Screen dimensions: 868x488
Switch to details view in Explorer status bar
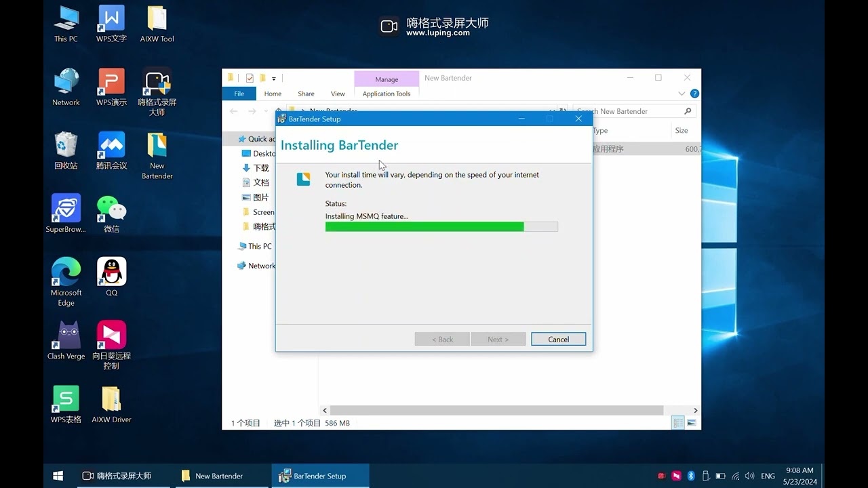click(x=677, y=423)
